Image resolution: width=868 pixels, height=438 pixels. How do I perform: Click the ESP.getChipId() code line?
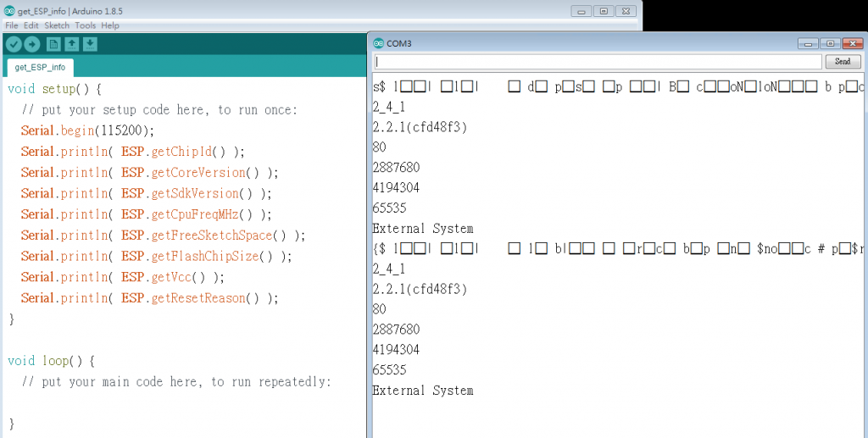pos(133,152)
